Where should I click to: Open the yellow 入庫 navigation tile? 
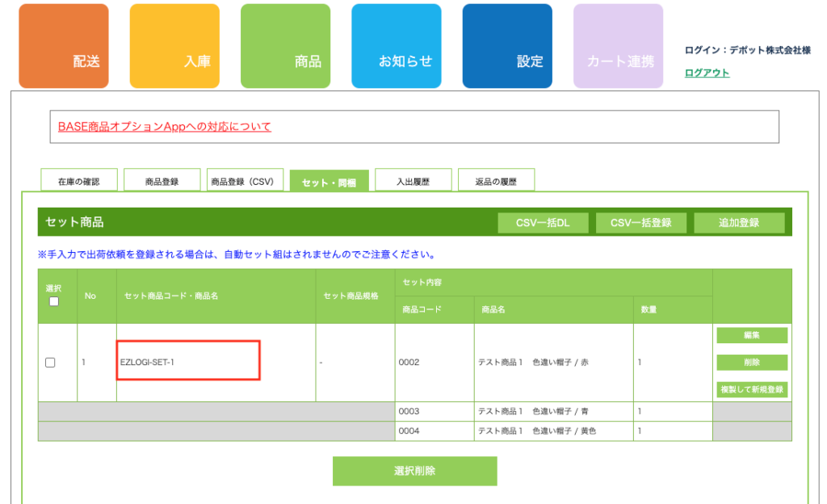coord(174,46)
